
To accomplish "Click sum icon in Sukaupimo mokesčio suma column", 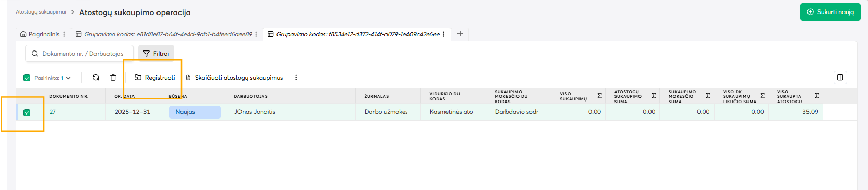I will (x=708, y=96).
